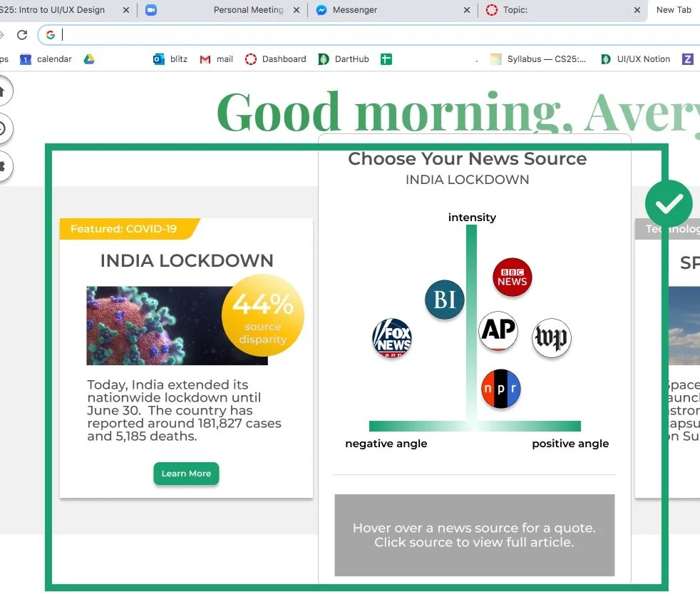Open the blitz bookmark
Screen dimensions: 700x607
(170, 59)
